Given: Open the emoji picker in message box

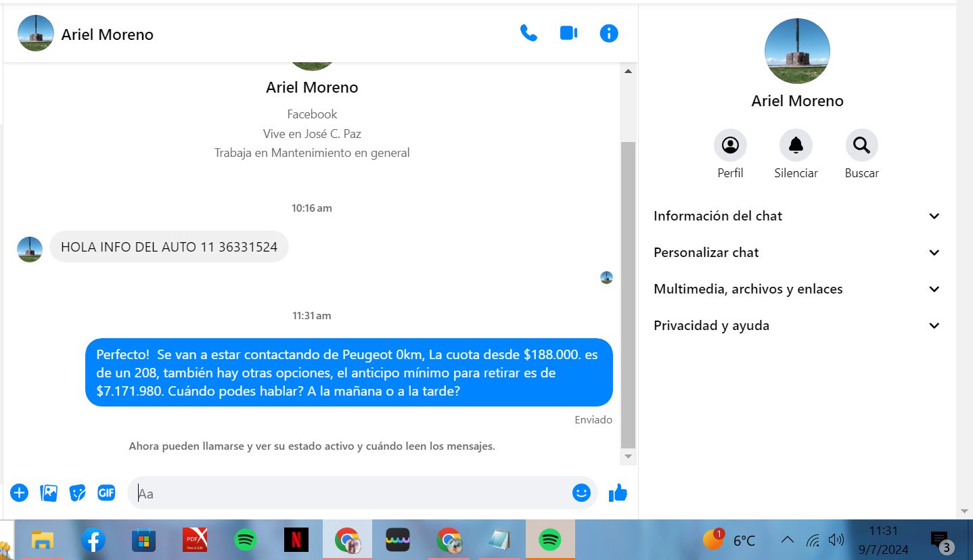Looking at the screenshot, I should [x=581, y=493].
